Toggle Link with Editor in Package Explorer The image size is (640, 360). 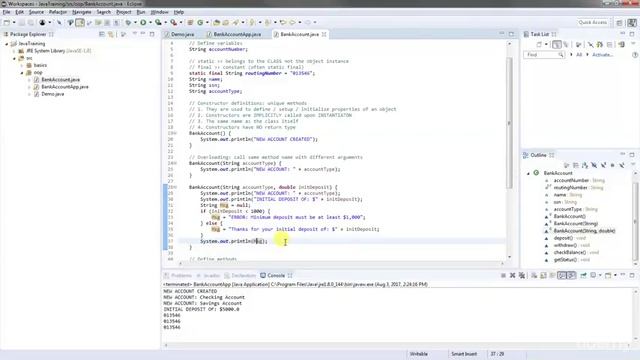tap(111, 34)
